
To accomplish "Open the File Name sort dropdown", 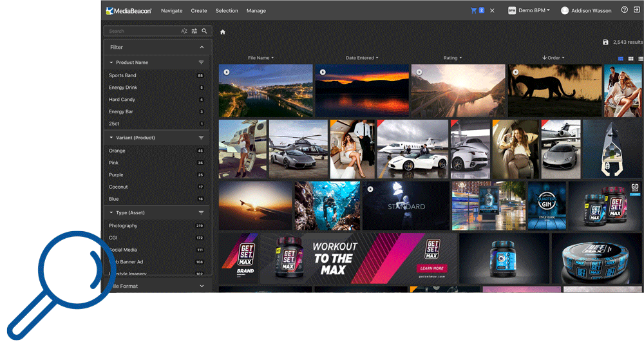I will point(261,58).
